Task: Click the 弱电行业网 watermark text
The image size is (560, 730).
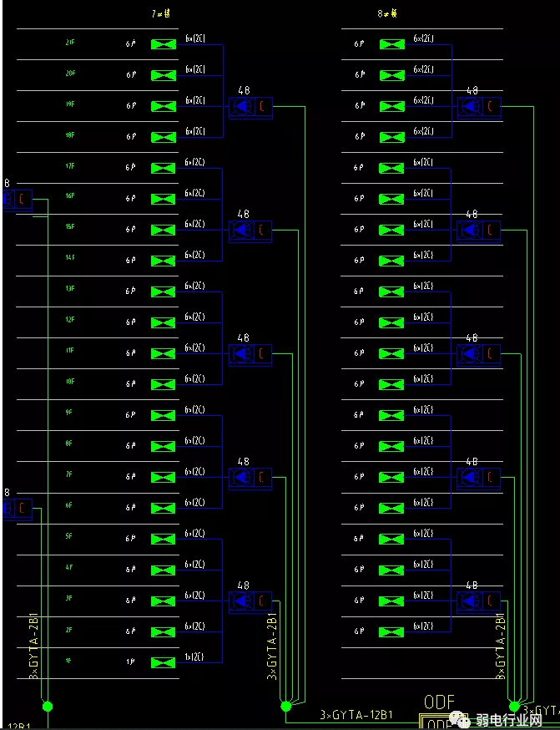Action: (x=508, y=719)
